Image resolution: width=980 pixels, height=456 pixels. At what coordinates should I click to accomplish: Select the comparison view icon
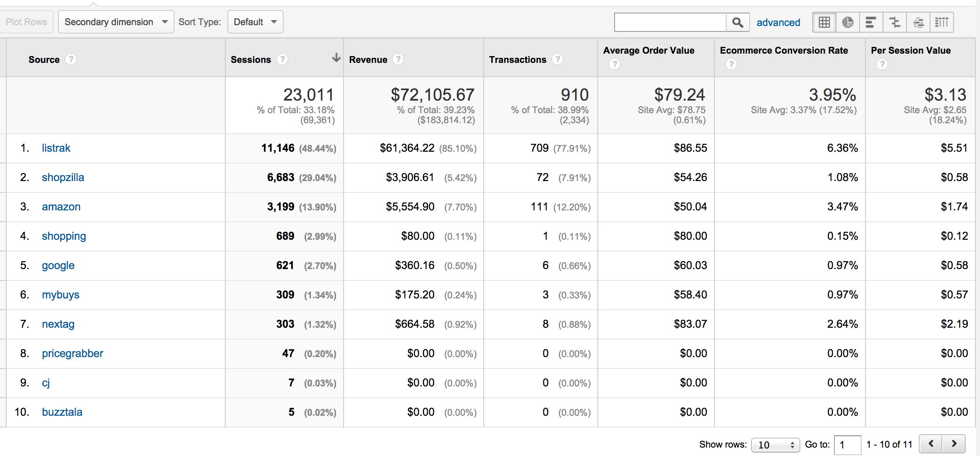pyautogui.click(x=894, y=22)
